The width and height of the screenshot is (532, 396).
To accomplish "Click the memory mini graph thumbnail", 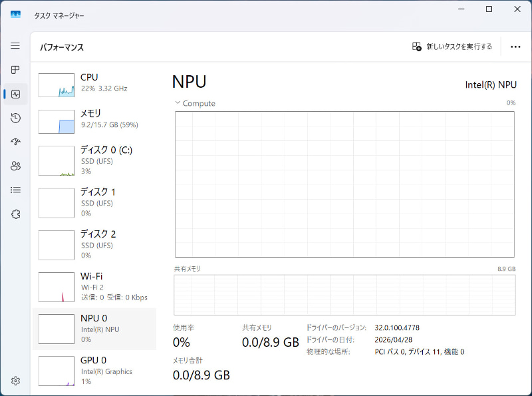I will [x=57, y=122].
